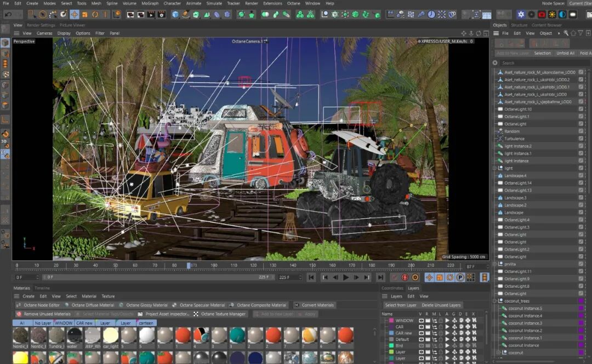Open Layers panel hamburger menu
592x364 pixels.
[385, 297]
